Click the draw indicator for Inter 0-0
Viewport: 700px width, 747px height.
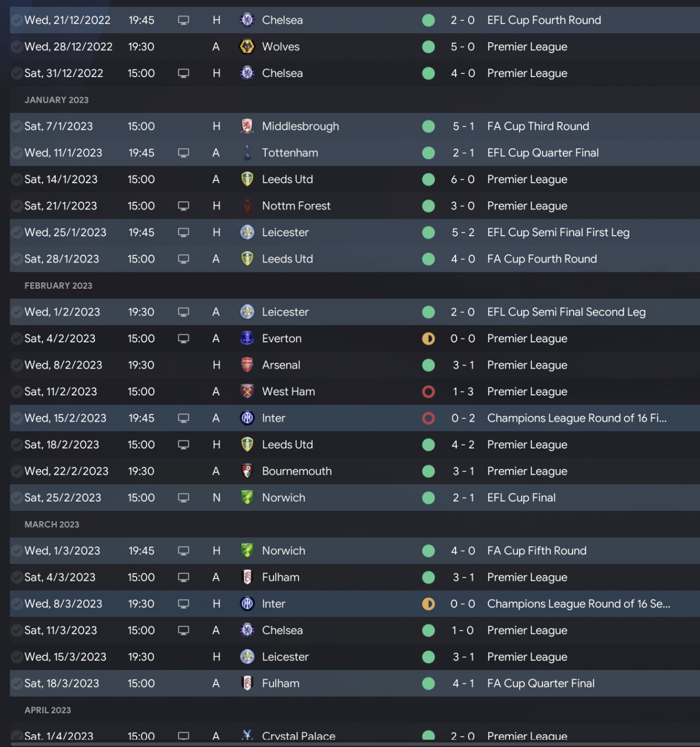[x=429, y=604]
